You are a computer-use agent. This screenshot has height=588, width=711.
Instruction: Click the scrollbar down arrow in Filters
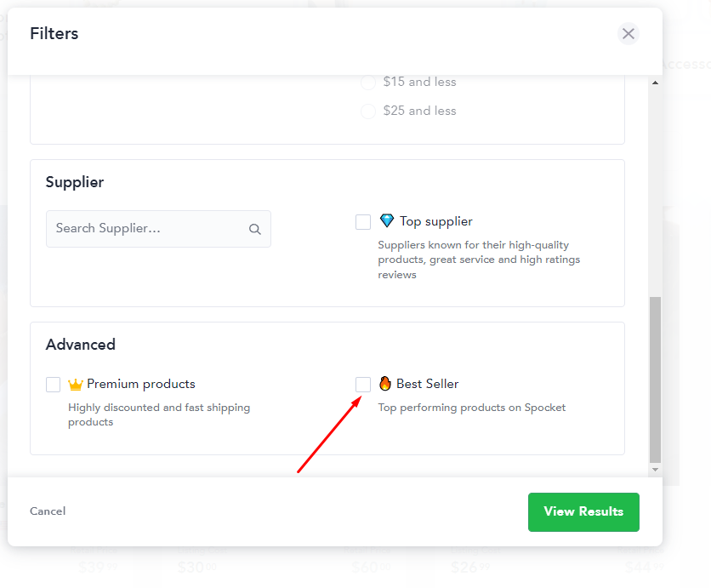(x=655, y=469)
